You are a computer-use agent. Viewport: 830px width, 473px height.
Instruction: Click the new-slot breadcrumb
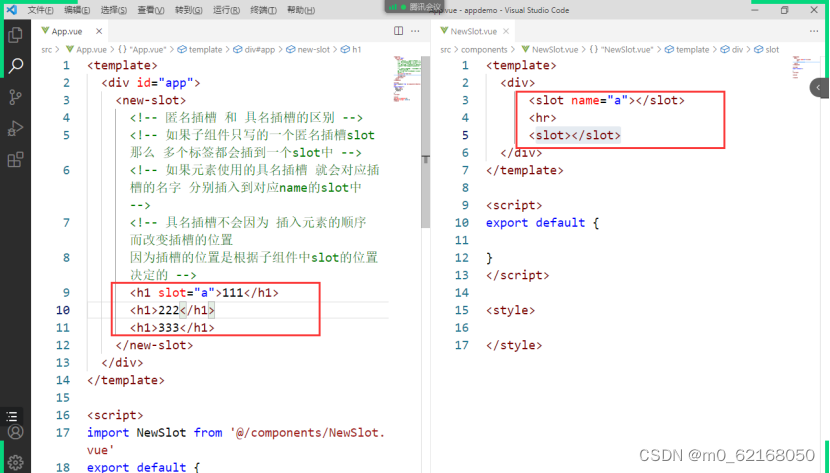coord(308,49)
